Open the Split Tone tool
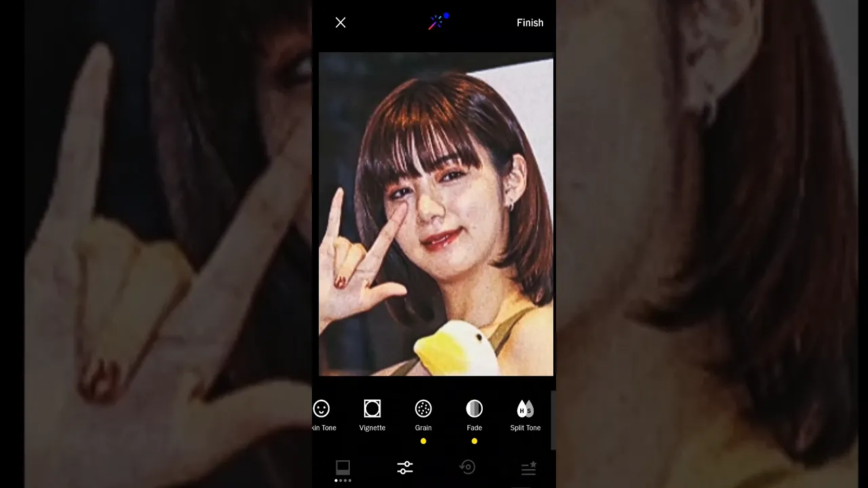 point(526,415)
